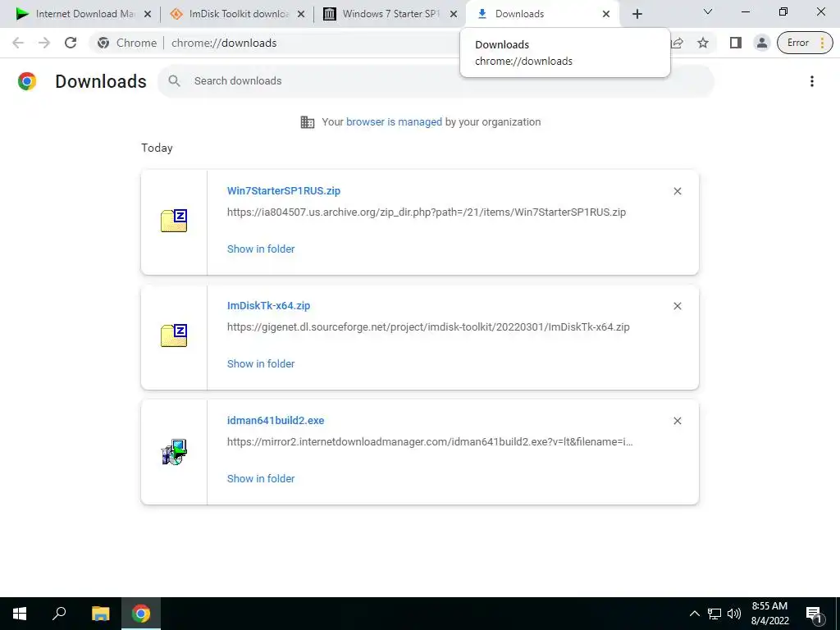Show idman641build2.exe in folder
Viewport: 840px width, 630px height.
click(x=261, y=478)
